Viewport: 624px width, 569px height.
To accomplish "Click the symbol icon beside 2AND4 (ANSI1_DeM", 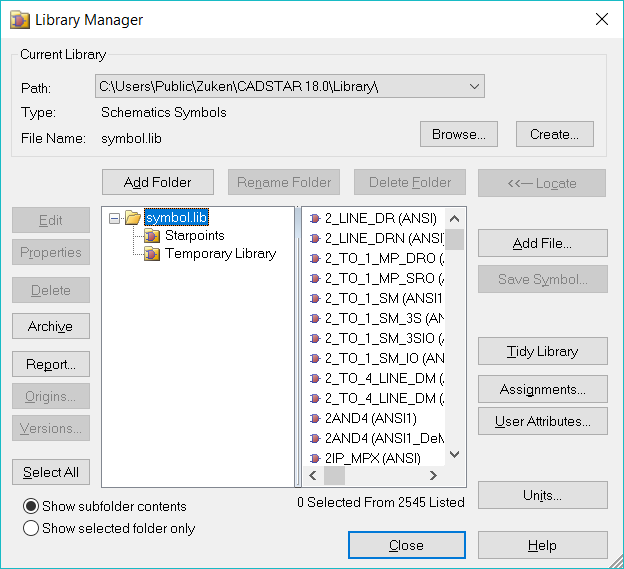I will [315, 438].
